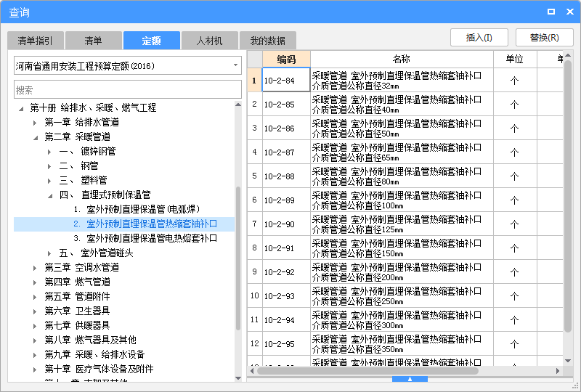The width and height of the screenshot is (581, 392).
Task: Close the 查询 dialog
Action: point(570,12)
